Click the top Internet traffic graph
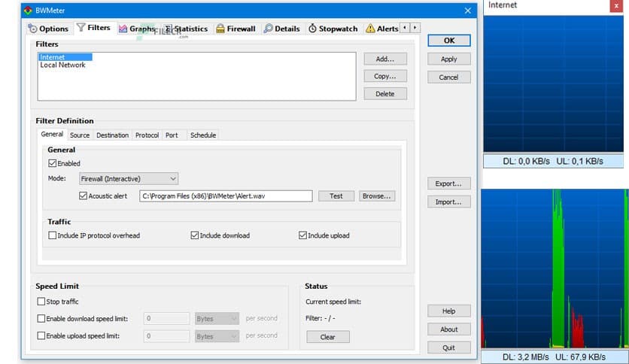 tap(553, 84)
